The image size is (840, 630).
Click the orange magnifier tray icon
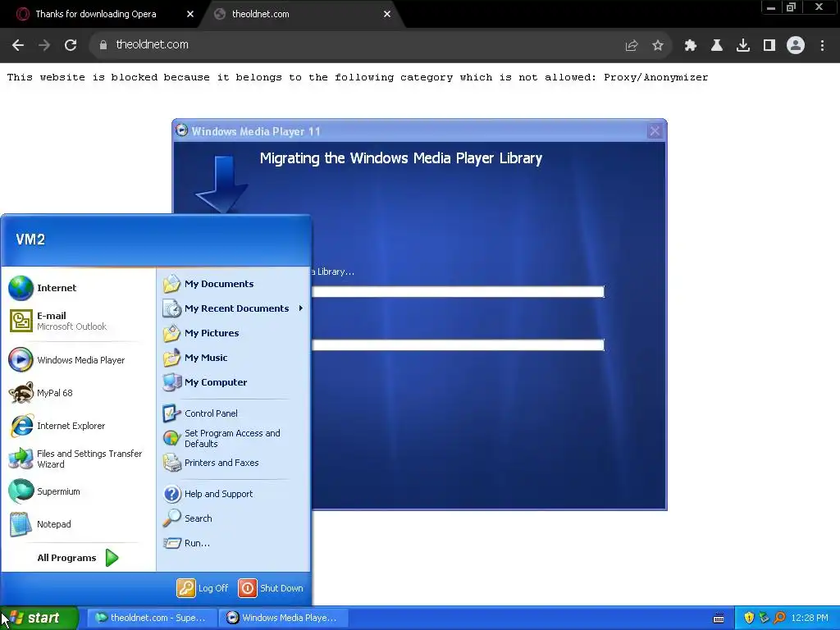[779, 619]
